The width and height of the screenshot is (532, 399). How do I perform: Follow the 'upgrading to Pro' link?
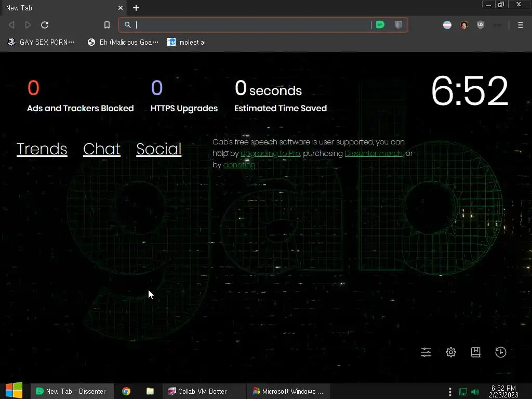(270, 153)
